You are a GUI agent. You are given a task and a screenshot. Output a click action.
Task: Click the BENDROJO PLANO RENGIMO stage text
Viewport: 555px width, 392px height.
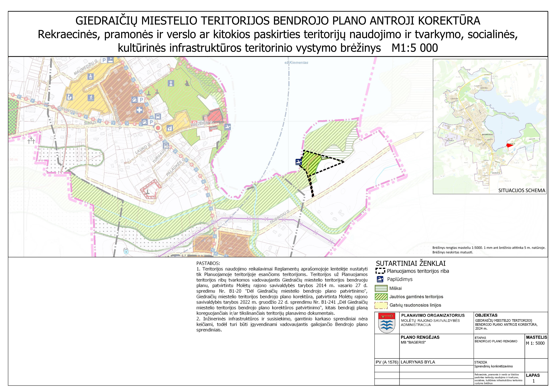[496, 341]
